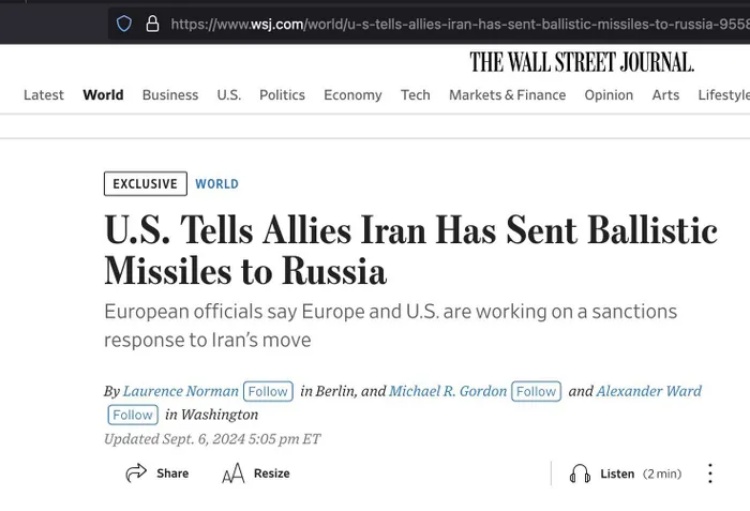Click the EXCLUSIVE tag badge
750x511 pixels.
145,184
